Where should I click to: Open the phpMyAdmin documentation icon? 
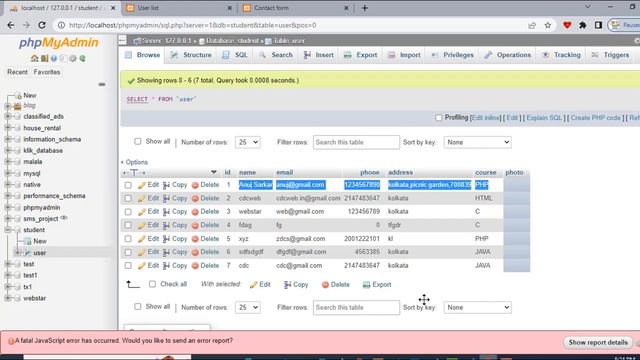point(54,58)
